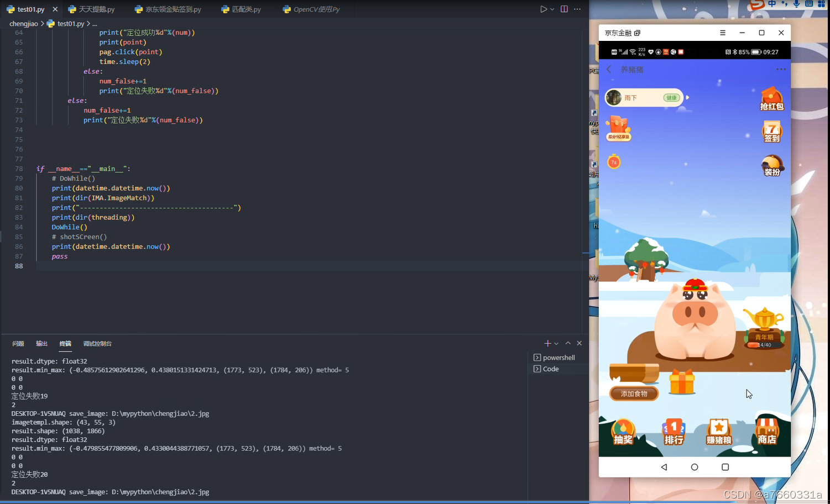Tap the 7s countdown timer icon
Image resolution: width=830 pixels, height=504 pixels.
coord(614,161)
